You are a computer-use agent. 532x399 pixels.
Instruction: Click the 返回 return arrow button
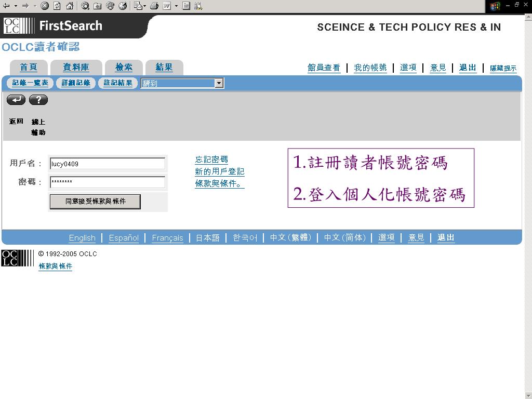click(16, 100)
